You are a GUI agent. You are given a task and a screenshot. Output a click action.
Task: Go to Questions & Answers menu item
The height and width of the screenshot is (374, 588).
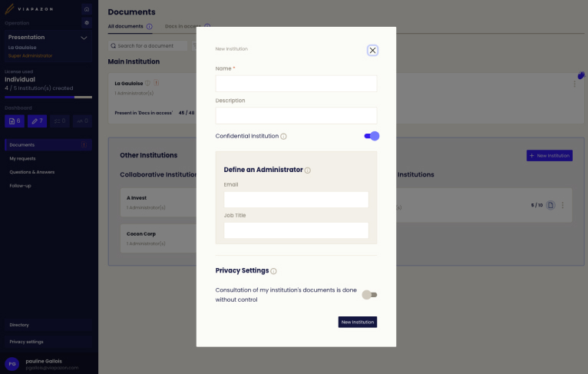tap(32, 172)
